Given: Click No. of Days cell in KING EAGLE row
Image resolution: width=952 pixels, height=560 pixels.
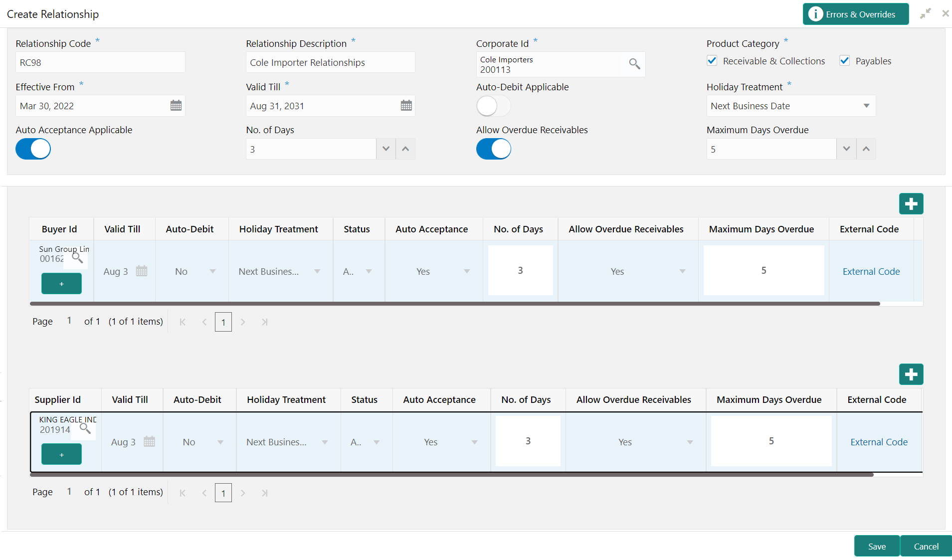Looking at the screenshot, I should point(528,441).
